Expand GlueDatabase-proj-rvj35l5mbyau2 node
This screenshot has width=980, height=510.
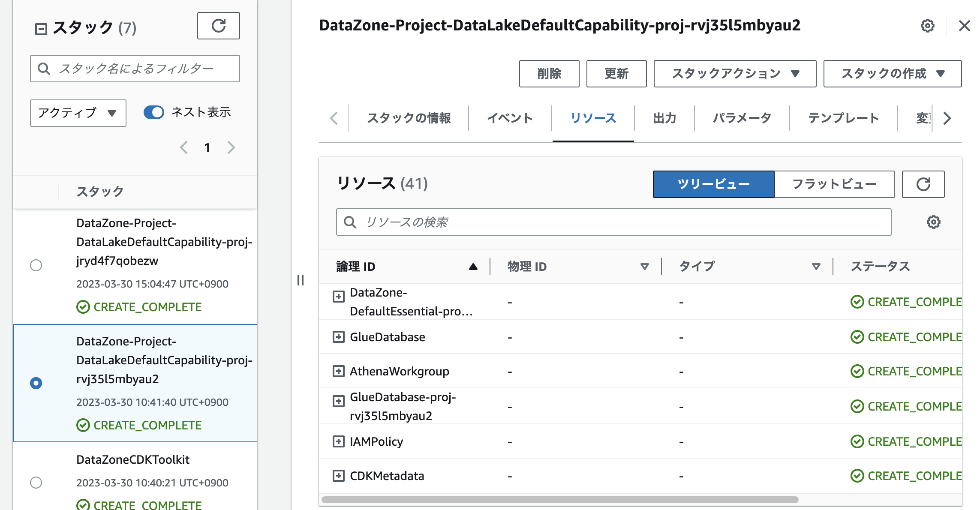[x=339, y=401]
